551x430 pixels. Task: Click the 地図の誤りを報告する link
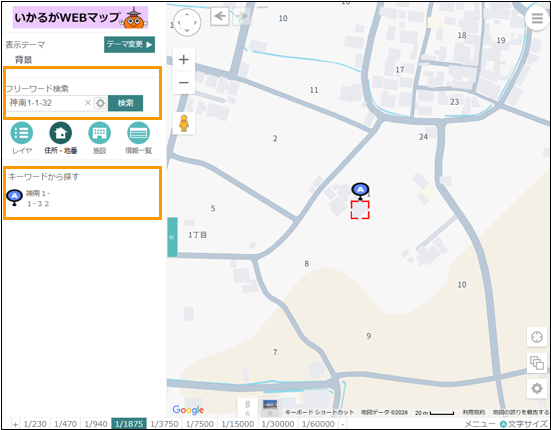521,412
